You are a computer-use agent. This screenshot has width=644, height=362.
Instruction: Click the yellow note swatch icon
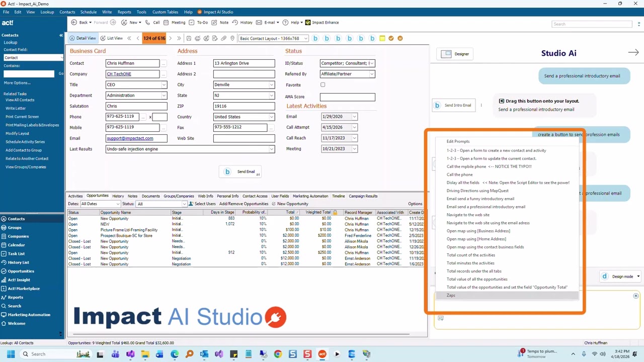[382, 38]
